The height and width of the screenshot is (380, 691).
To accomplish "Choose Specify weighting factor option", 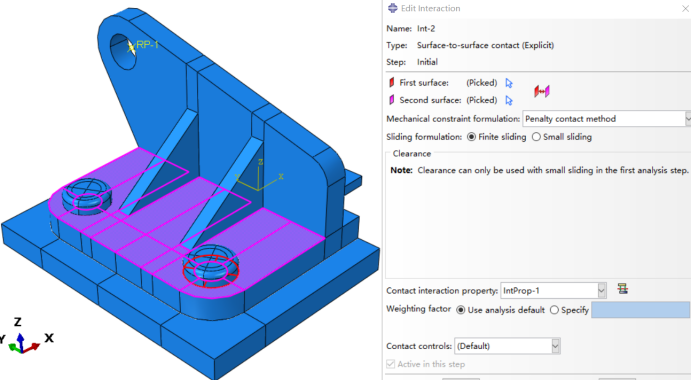I will (554, 310).
